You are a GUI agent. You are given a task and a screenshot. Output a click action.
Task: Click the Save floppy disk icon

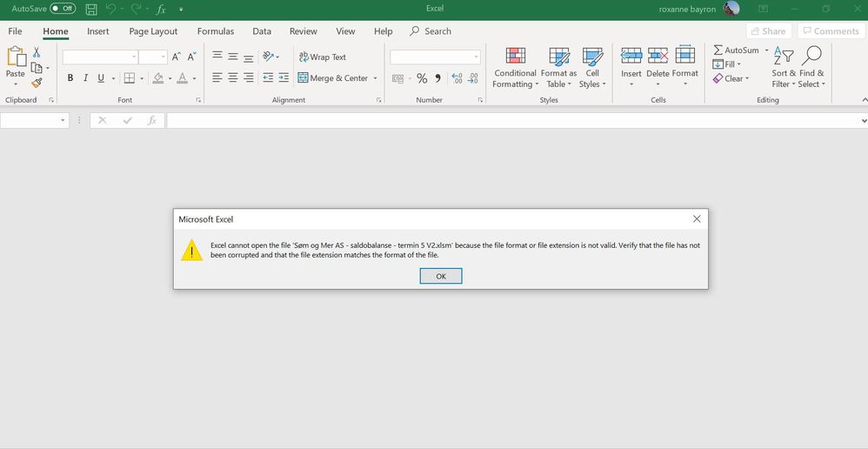point(91,9)
